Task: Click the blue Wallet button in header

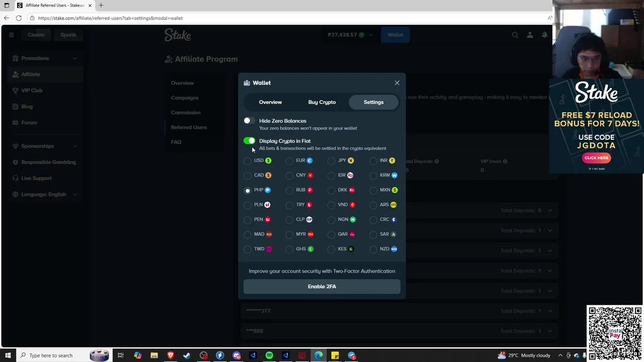Action: [395, 35]
